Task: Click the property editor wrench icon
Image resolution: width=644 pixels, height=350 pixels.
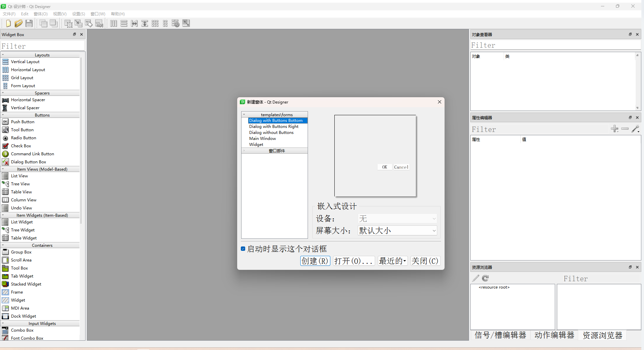Action: tap(635, 129)
